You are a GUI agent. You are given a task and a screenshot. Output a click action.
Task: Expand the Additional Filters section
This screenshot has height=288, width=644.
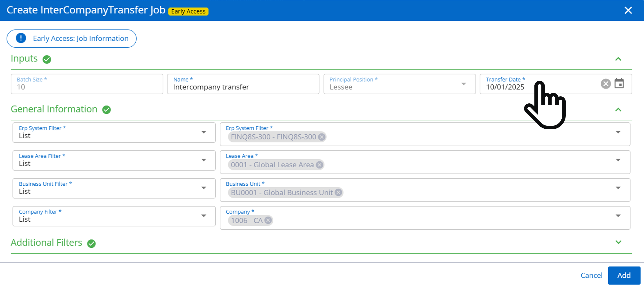click(x=618, y=242)
